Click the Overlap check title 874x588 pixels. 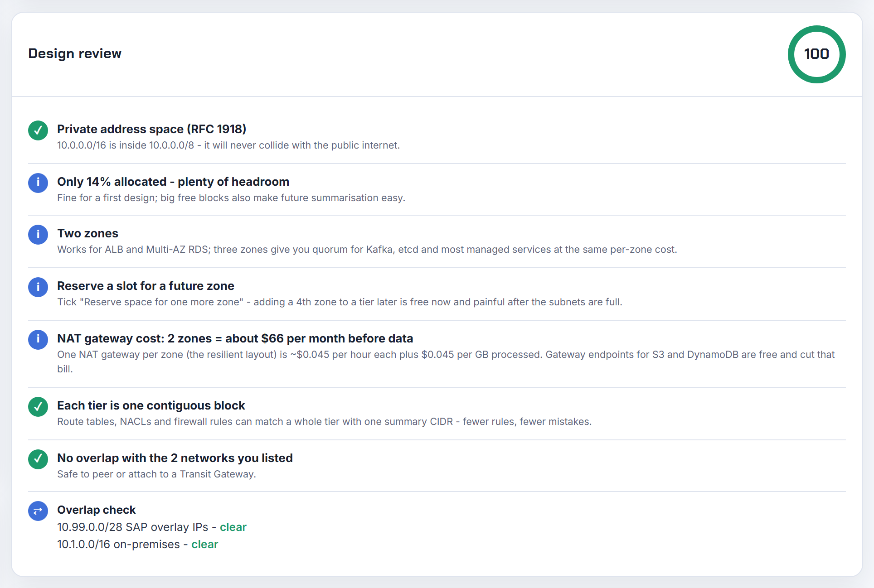[96, 510]
